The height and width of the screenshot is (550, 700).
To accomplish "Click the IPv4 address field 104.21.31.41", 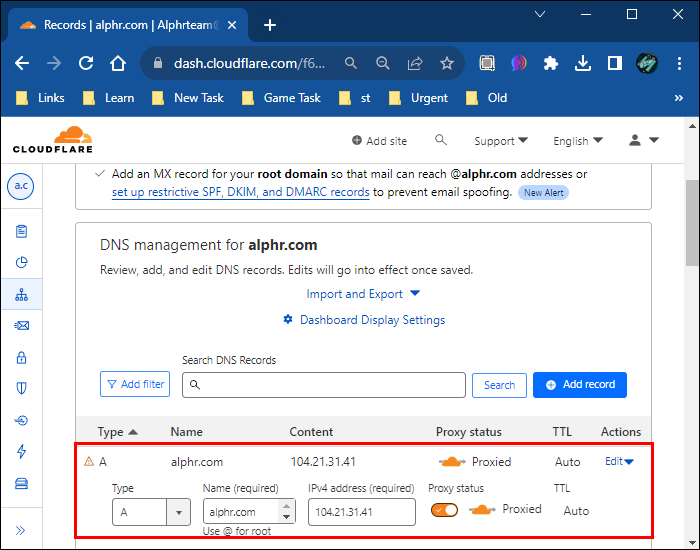I will coord(362,512).
